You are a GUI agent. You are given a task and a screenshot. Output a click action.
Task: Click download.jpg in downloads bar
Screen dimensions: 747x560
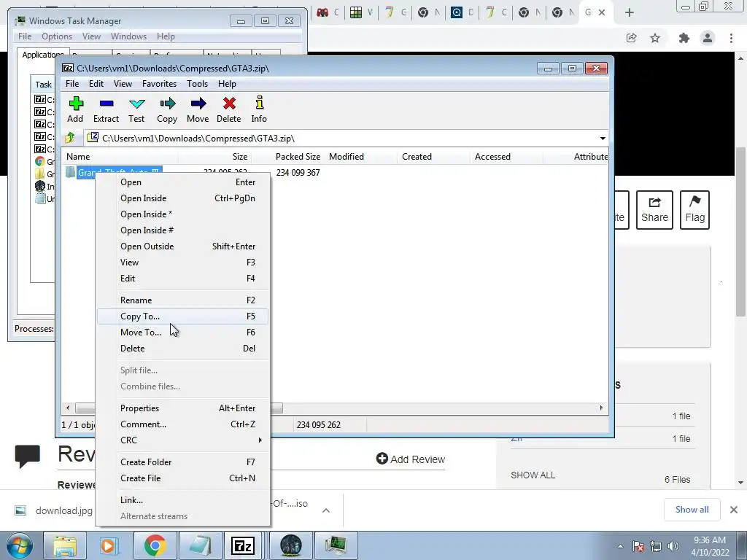click(x=64, y=510)
